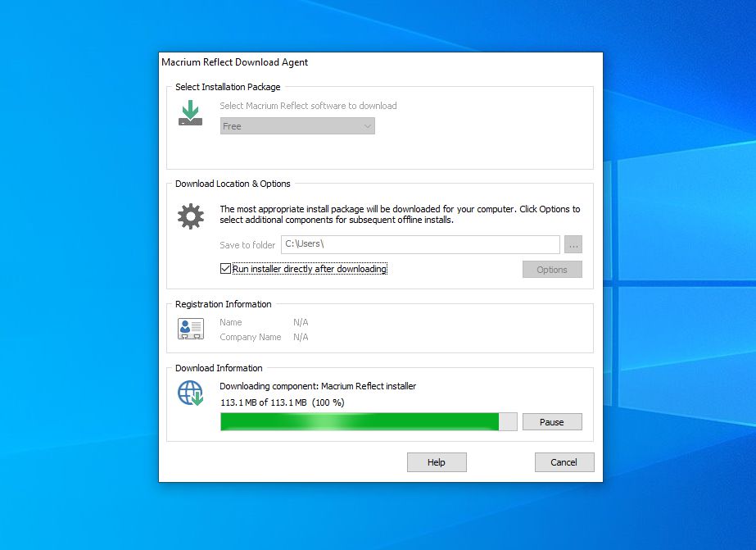The height and width of the screenshot is (550, 756).
Task: Click the Save to folder path field
Action: tap(420, 244)
